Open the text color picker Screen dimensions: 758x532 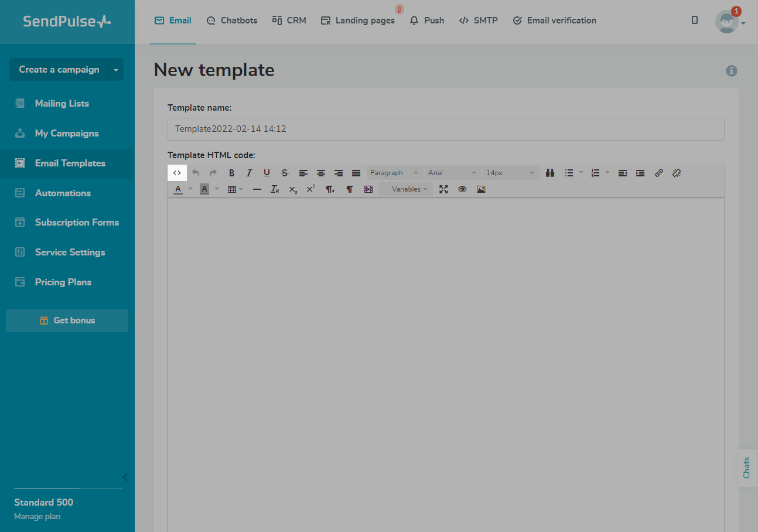178,189
